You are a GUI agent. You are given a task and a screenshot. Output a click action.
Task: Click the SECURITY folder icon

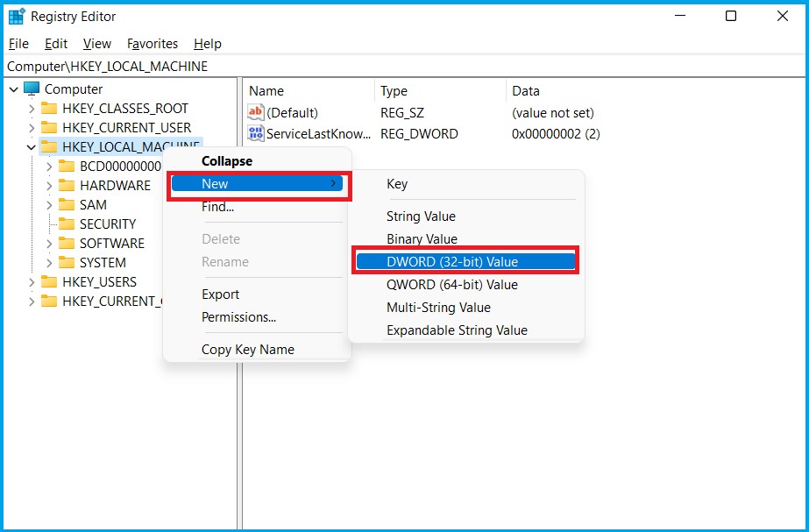pyautogui.click(x=67, y=224)
